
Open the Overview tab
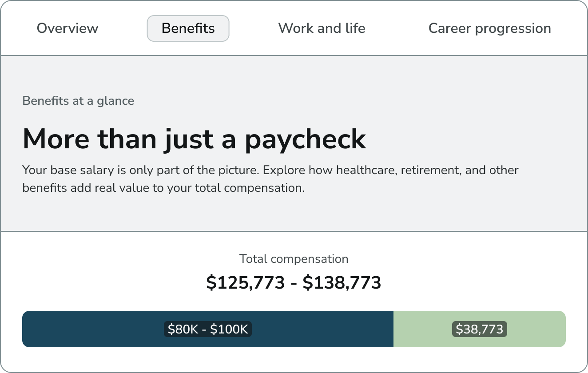click(x=68, y=28)
